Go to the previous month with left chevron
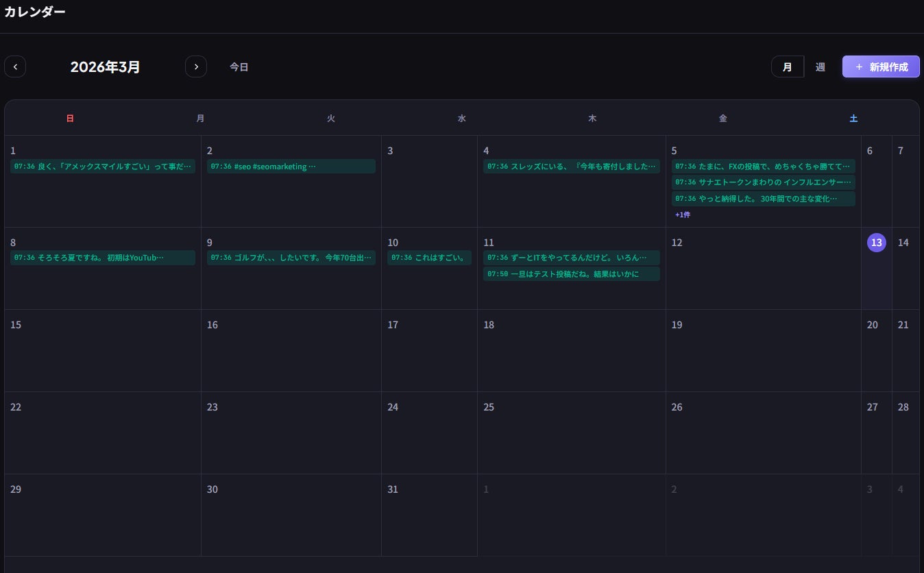 tap(15, 66)
